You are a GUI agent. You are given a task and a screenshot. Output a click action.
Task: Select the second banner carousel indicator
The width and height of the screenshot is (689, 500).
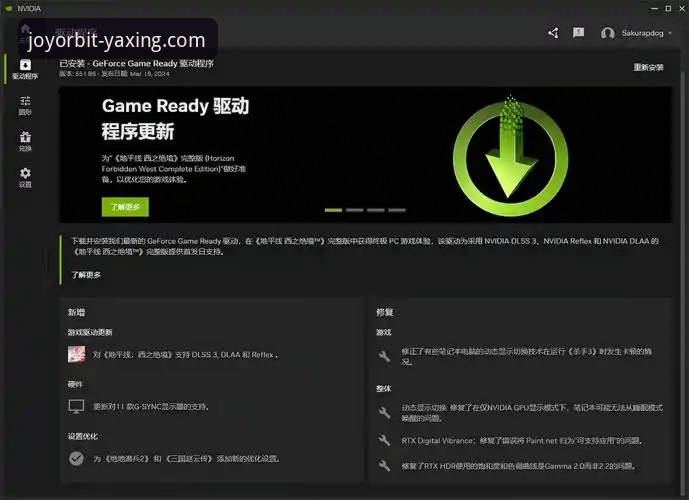(355, 210)
